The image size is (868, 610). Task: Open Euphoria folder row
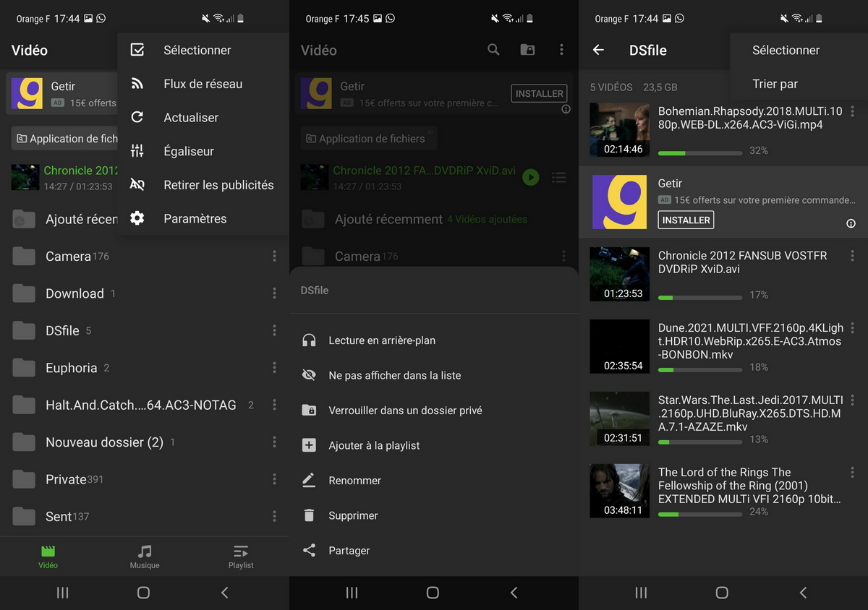pos(145,367)
